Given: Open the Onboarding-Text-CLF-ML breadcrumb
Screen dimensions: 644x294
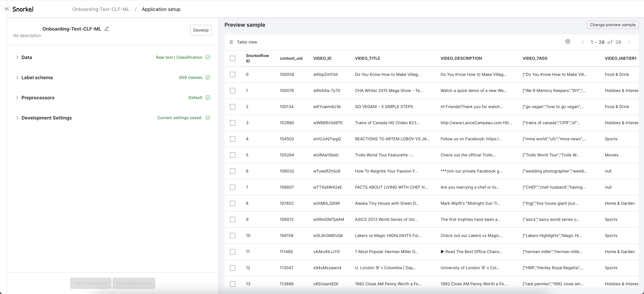Looking at the screenshot, I should (101, 9).
